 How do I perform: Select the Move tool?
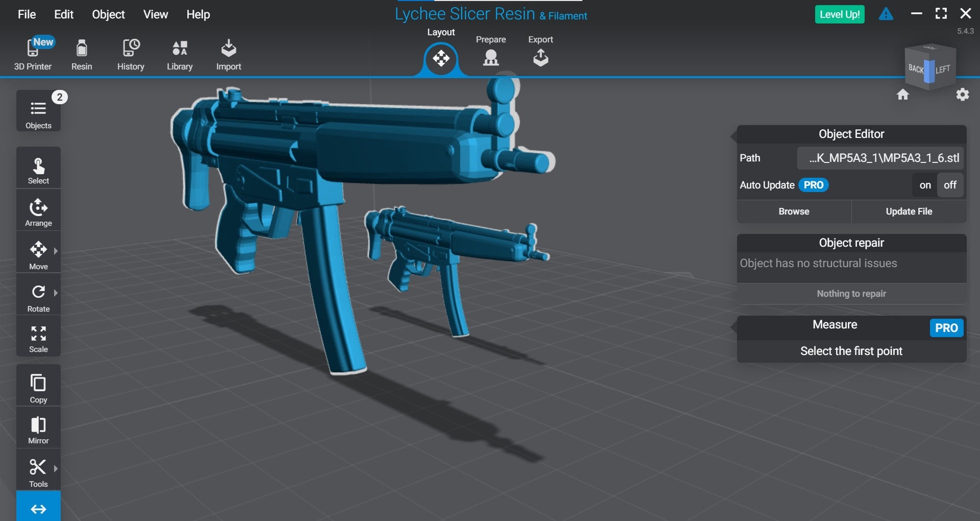point(38,253)
